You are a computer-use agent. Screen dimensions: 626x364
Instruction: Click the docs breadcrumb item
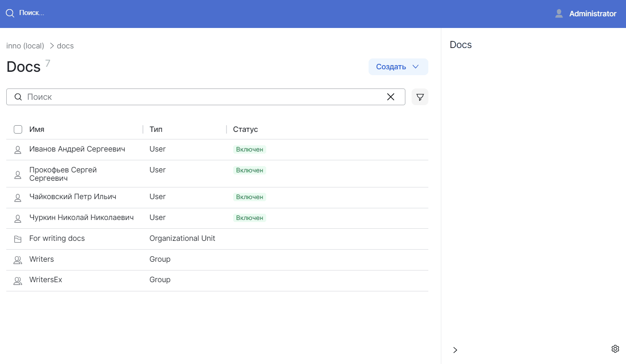(65, 46)
